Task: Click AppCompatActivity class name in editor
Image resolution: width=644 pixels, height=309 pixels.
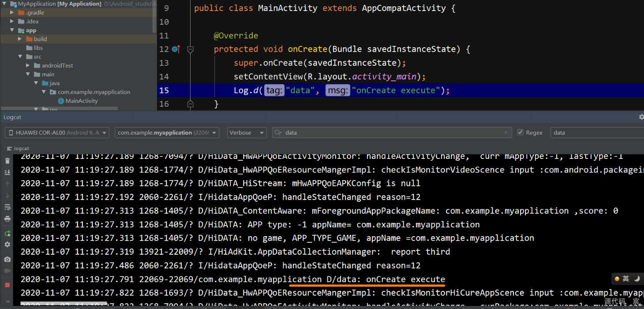Action: coord(404,8)
